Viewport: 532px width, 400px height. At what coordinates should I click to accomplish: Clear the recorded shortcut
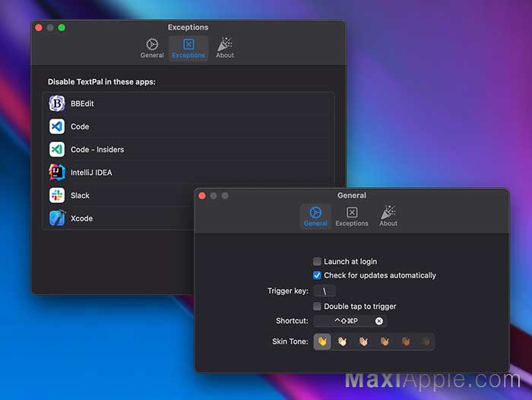click(x=379, y=321)
